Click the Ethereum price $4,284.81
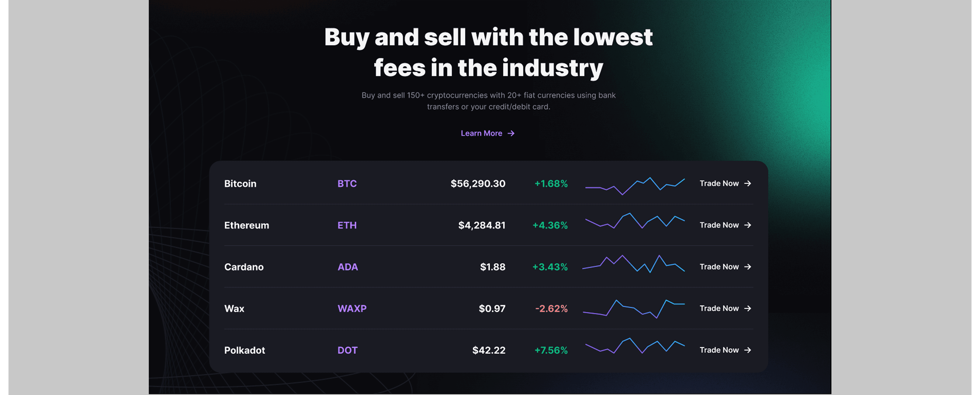 click(482, 225)
